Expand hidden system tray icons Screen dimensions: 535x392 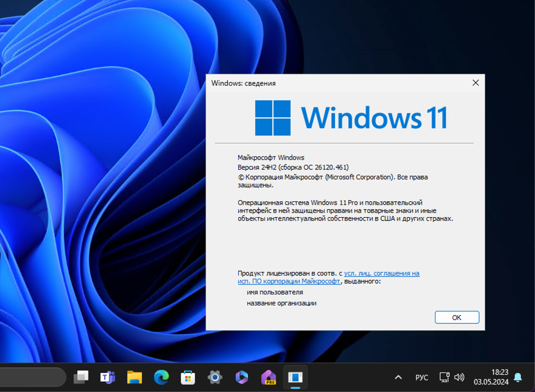[398, 377]
